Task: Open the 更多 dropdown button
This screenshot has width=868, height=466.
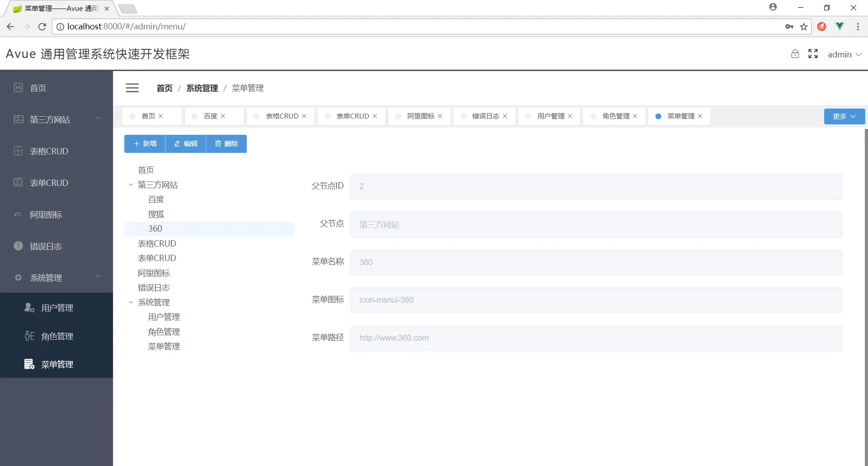Action: click(844, 116)
